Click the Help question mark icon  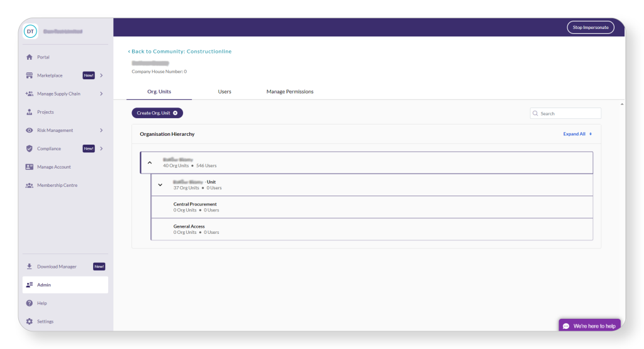pyautogui.click(x=29, y=303)
